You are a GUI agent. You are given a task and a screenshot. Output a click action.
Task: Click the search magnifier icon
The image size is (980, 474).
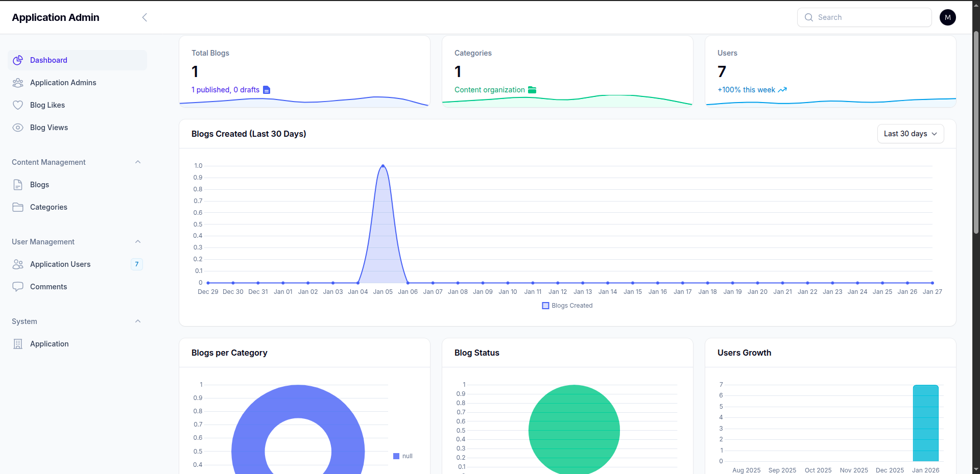808,17
